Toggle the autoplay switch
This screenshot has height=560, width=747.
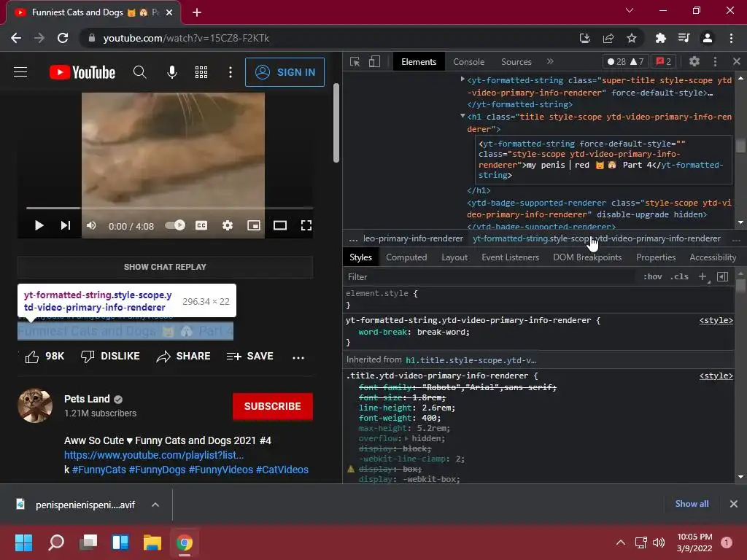click(x=175, y=225)
